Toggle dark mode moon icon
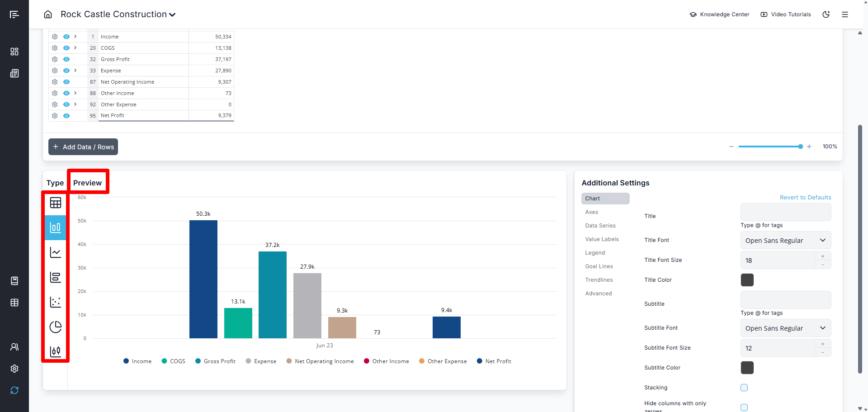The height and width of the screenshot is (412, 868). click(x=826, y=14)
